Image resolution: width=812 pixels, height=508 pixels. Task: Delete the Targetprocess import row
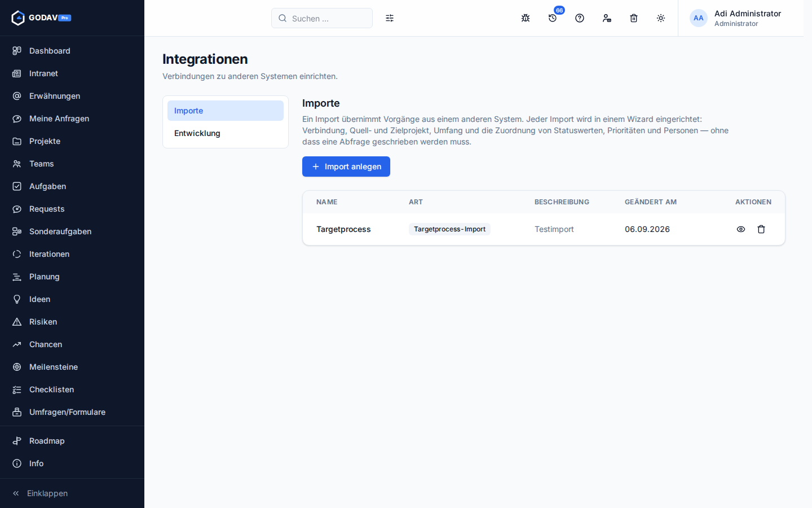point(761,229)
